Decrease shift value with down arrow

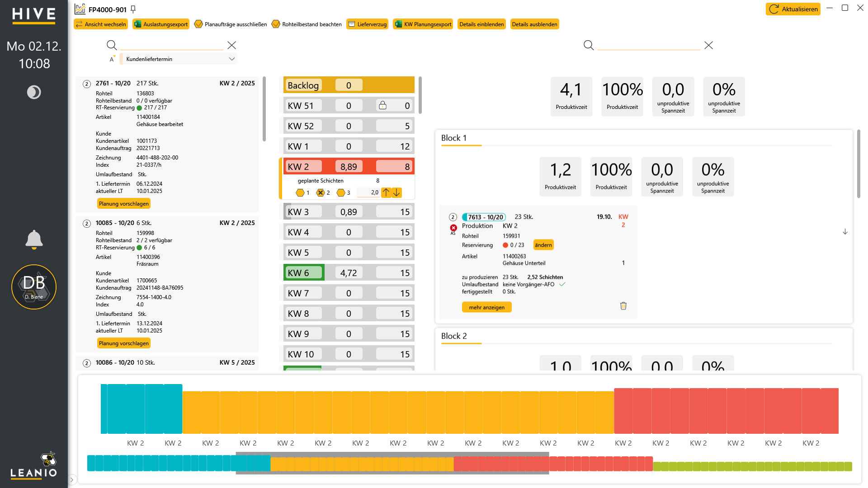[396, 192]
